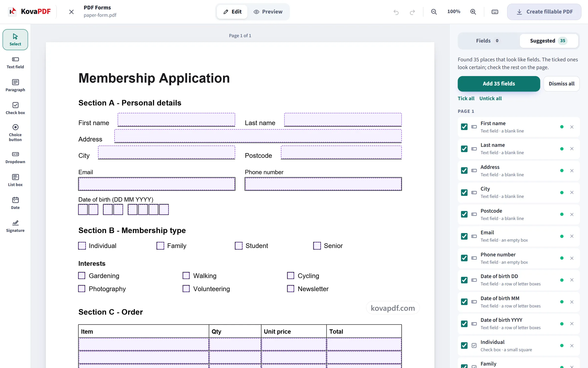
Task: Remove the Phone number suggestion
Action: (x=572, y=258)
